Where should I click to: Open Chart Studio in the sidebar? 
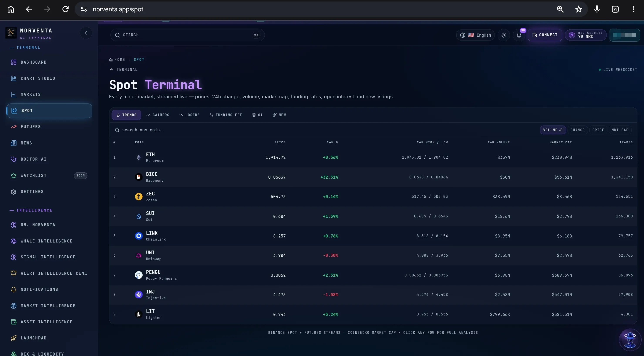[49, 78]
